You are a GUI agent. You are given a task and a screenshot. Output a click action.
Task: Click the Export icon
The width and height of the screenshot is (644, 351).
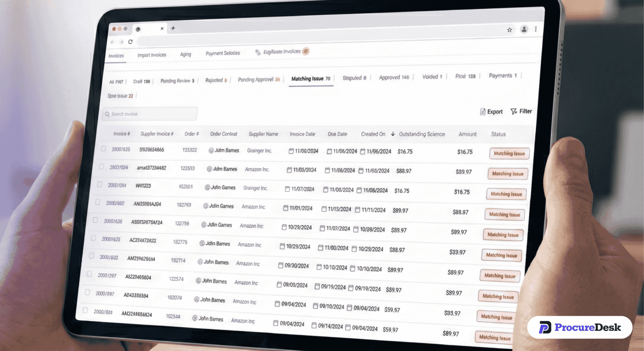click(482, 112)
